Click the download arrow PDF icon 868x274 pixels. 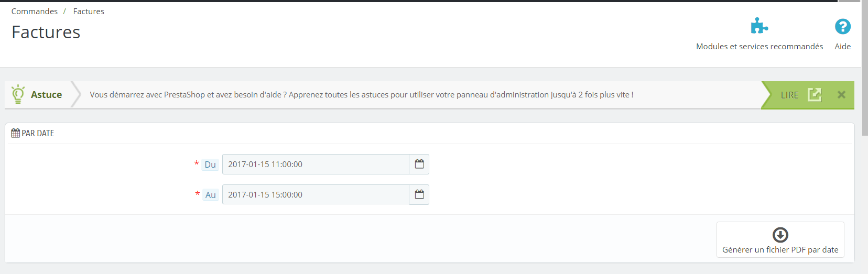(x=780, y=235)
